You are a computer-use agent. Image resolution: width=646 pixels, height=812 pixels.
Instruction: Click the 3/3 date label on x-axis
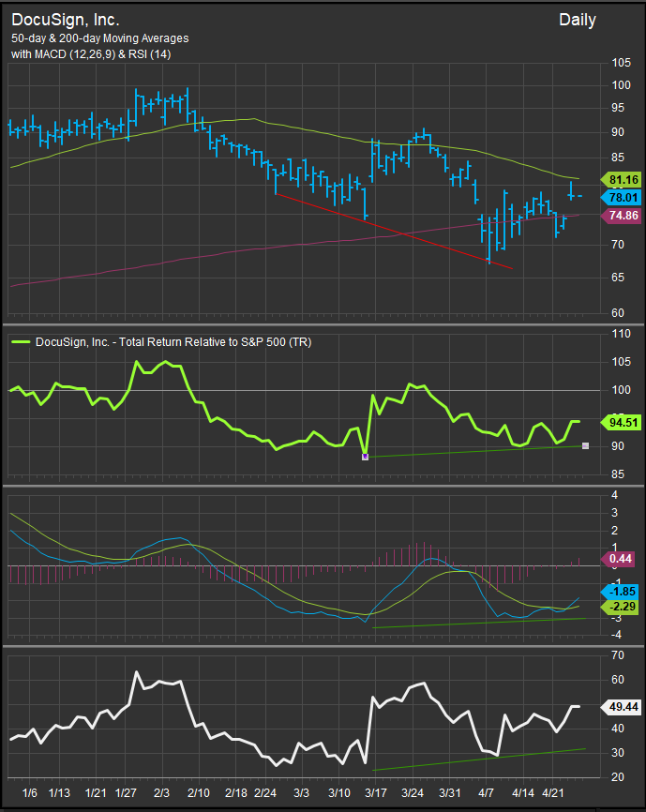tap(301, 793)
